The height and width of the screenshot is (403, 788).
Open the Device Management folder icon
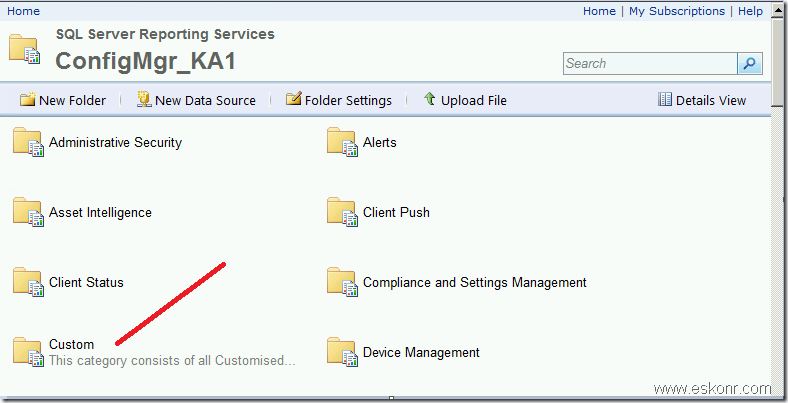pos(342,353)
